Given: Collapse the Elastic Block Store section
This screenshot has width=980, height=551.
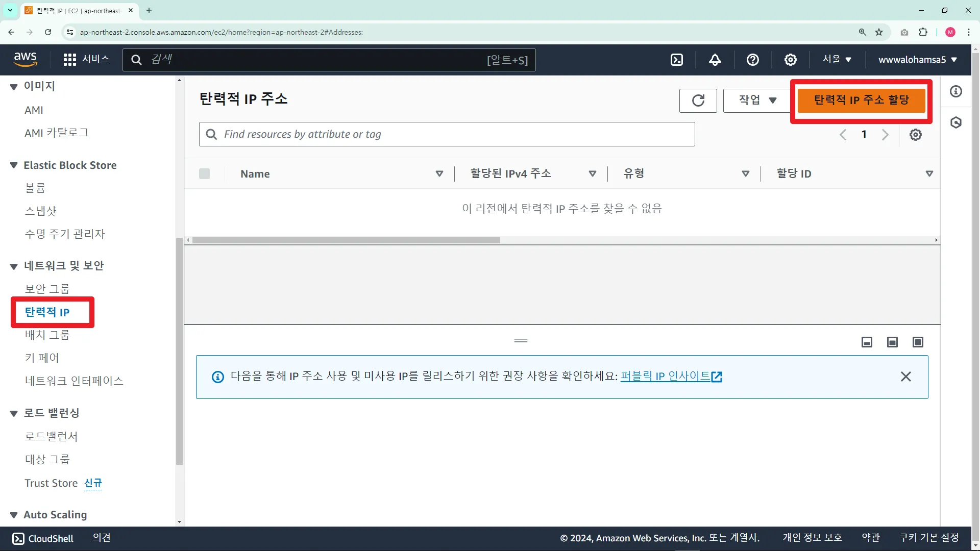Looking at the screenshot, I should point(14,165).
